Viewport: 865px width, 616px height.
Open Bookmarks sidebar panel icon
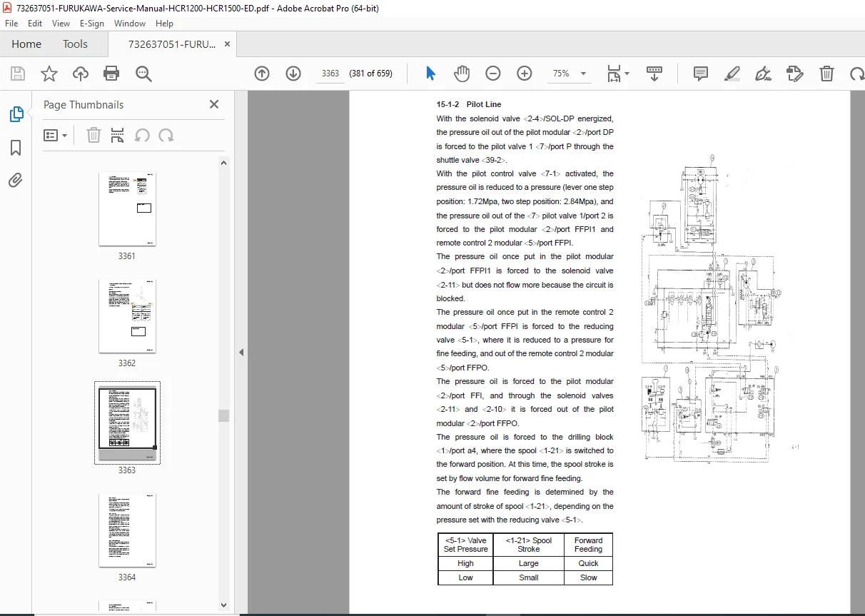click(x=16, y=148)
